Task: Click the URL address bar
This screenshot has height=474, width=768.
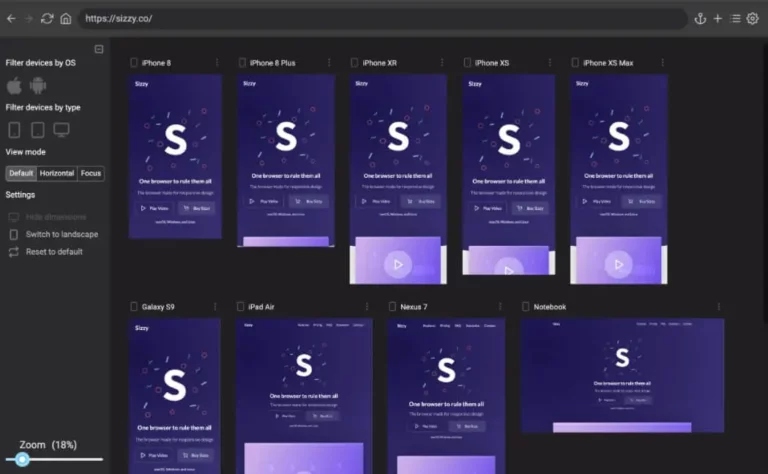Action: (x=382, y=19)
